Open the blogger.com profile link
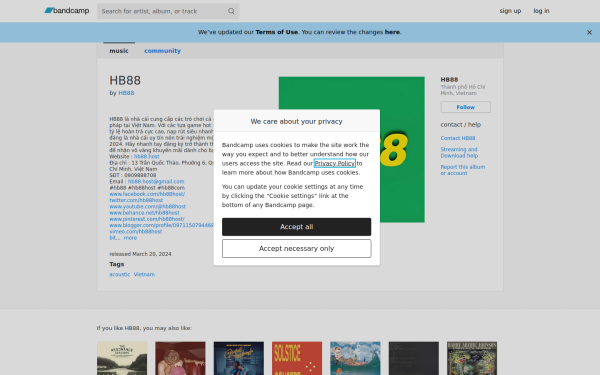Viewport: 600px width, 375px height. tap(161, 225)
